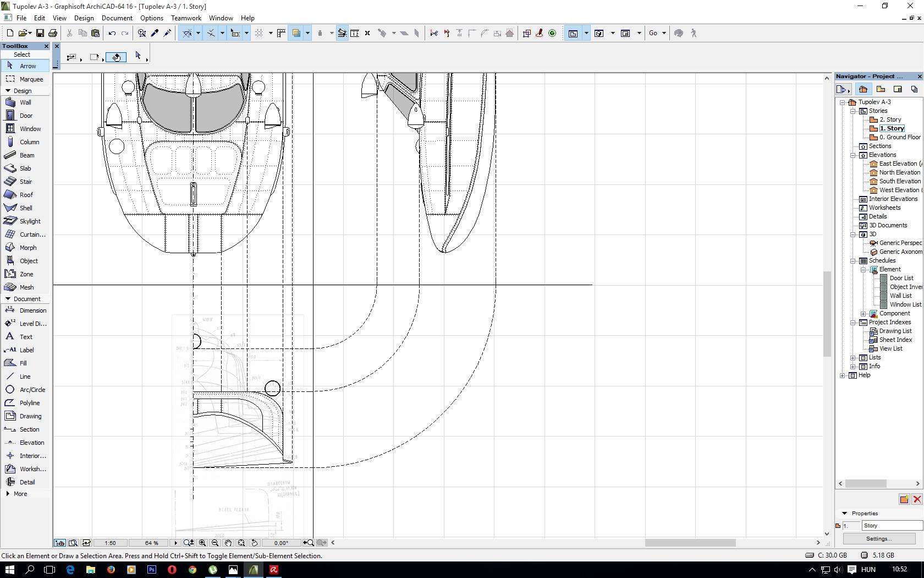Select the Skylight tool

(30, 221)
